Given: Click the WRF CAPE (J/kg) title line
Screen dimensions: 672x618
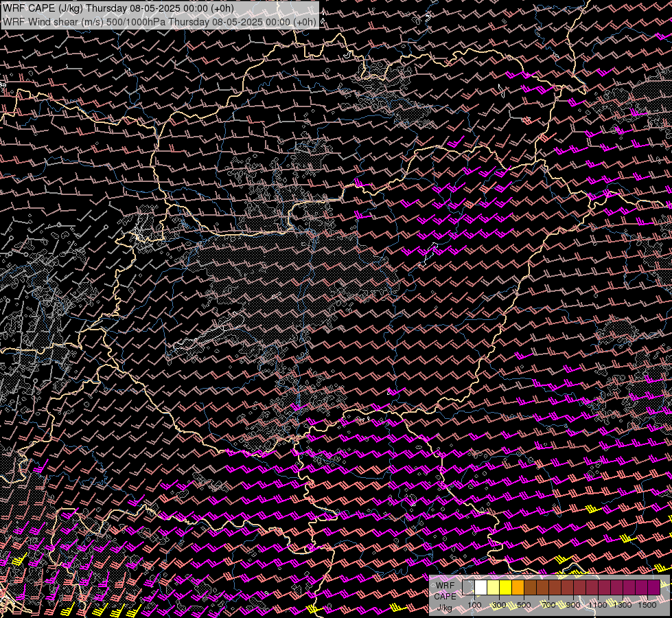Looking at the screenshot, I should 118,8.
